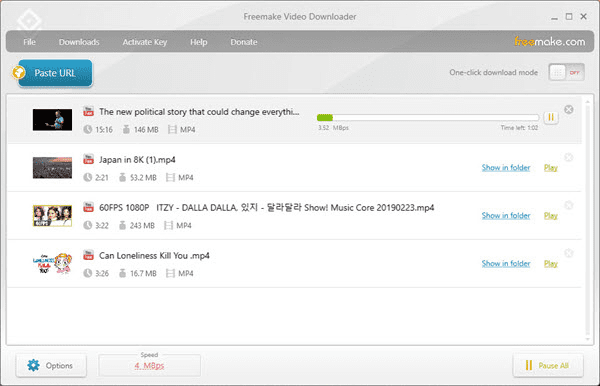Click film icon of ITZY video's MP4 format
The height and width of the screenshot is (386, 600).
[168, 225]
